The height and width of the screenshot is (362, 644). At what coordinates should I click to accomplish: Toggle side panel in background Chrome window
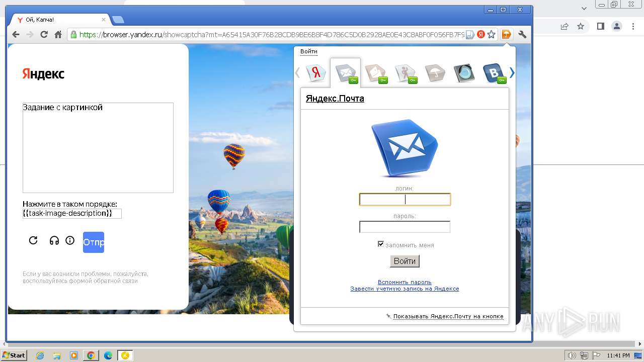click(600, 26)
